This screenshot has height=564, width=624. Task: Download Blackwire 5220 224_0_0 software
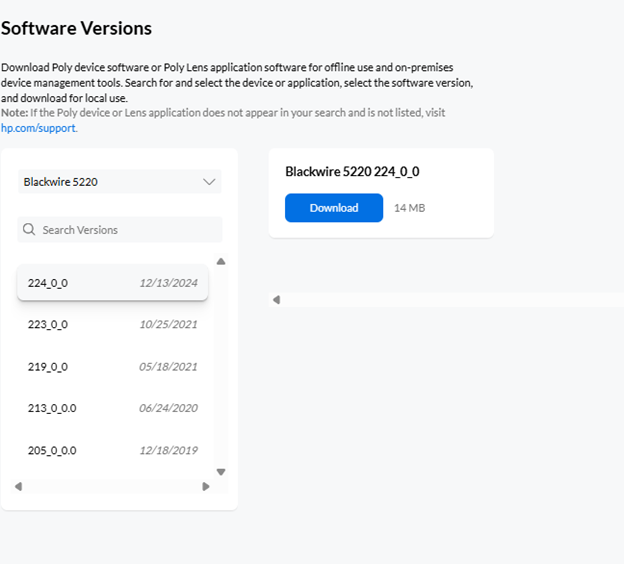(333, 208)
